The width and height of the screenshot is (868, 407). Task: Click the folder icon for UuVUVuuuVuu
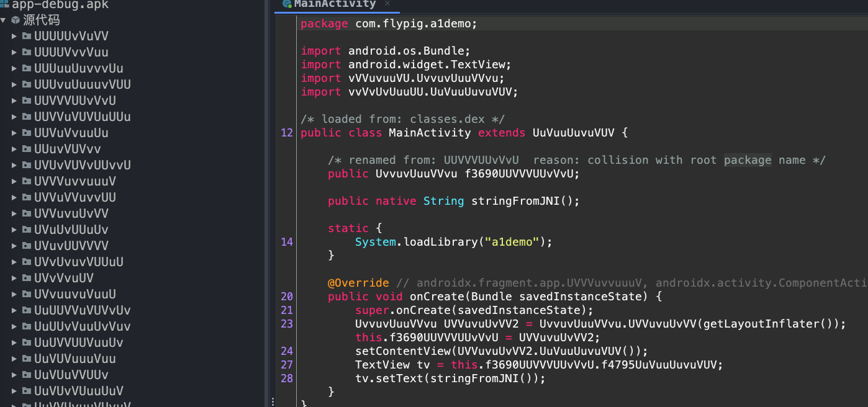point(27,359)
